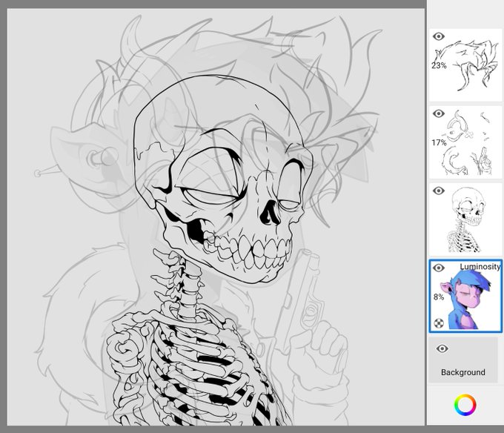This screenshot has height=433, width=504.
Task: Click the 8% opacity value
Action: click(439, 297)
